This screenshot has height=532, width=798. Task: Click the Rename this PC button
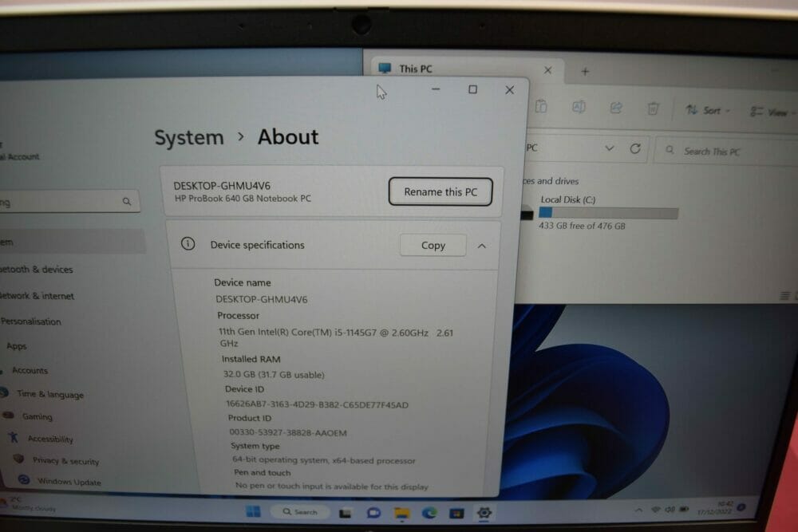pos(440,191)
